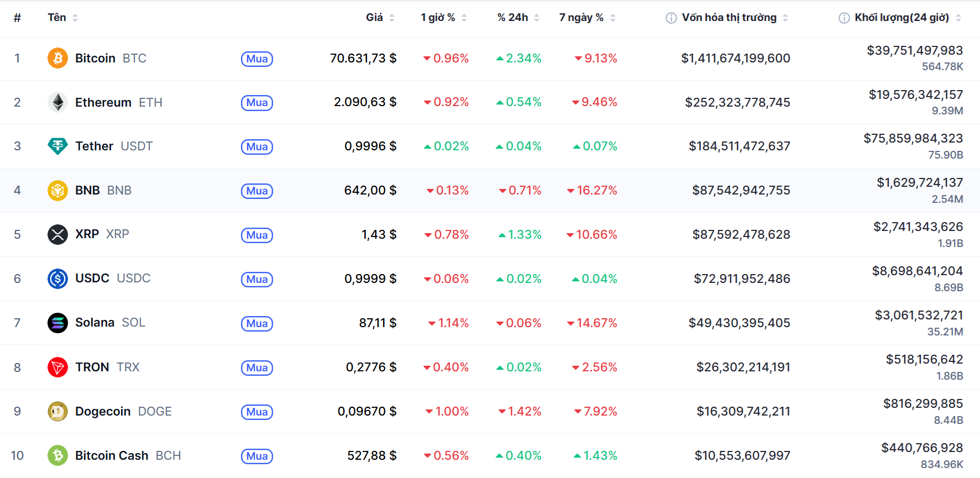
Task: Click the Dogecoin logo icon
Action: coord(57,411)
